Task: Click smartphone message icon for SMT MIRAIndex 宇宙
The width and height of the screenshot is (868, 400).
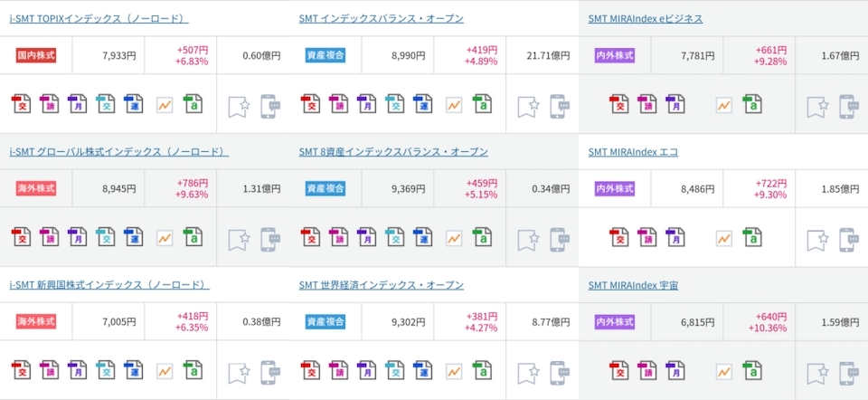Action: pos(849,373)
